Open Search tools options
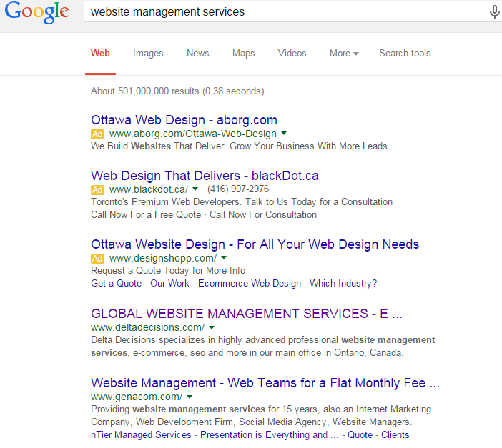Viewport: 502px width, 448px height. tap(405, 53)
